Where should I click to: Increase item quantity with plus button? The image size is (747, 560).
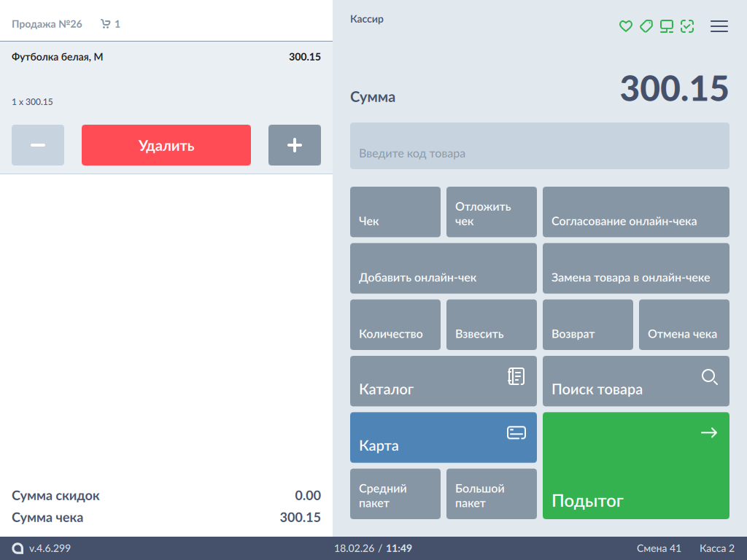point(295,145)
